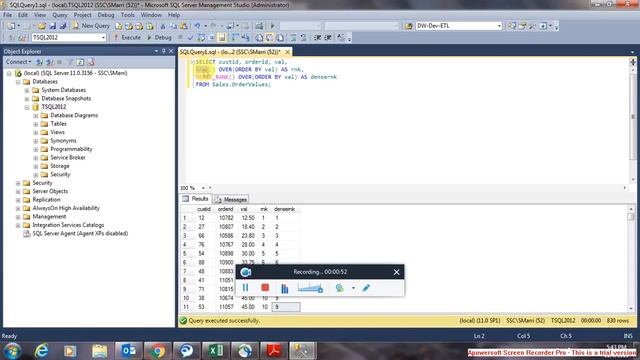Click the Find in Files icon beside DW-Dev-ETL
Image resolution: width=640 pixels, height=360 pixels.
[x=409, y=26]
